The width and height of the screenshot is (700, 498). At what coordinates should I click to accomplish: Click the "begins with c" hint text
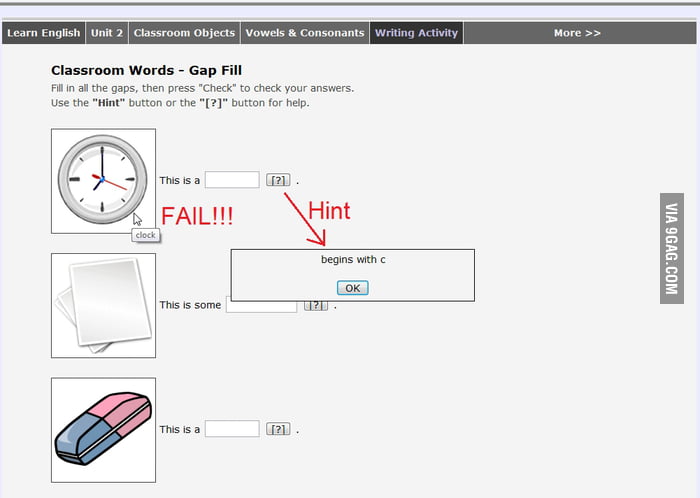click(353, 260)
